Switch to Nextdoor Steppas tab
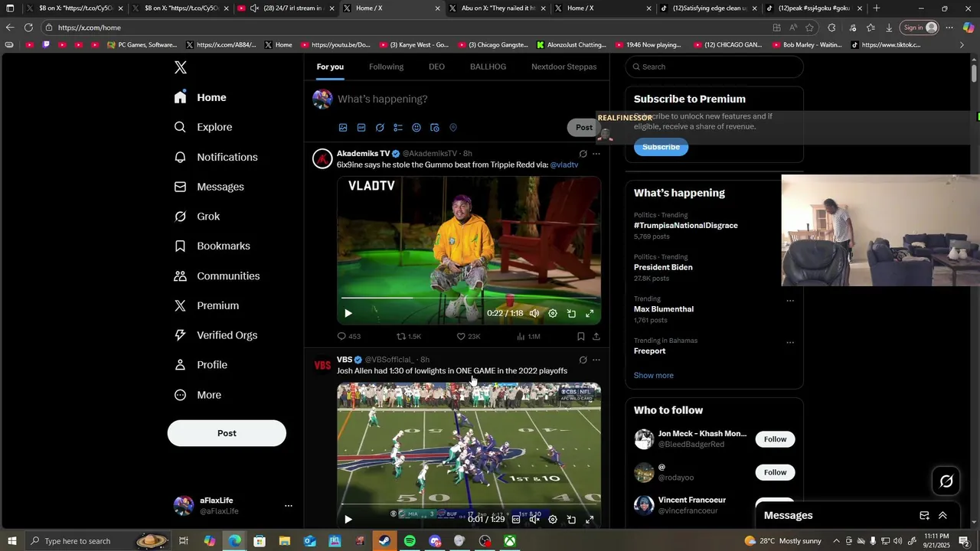This screenshot has height=551, width=980. tap(564, 67)
